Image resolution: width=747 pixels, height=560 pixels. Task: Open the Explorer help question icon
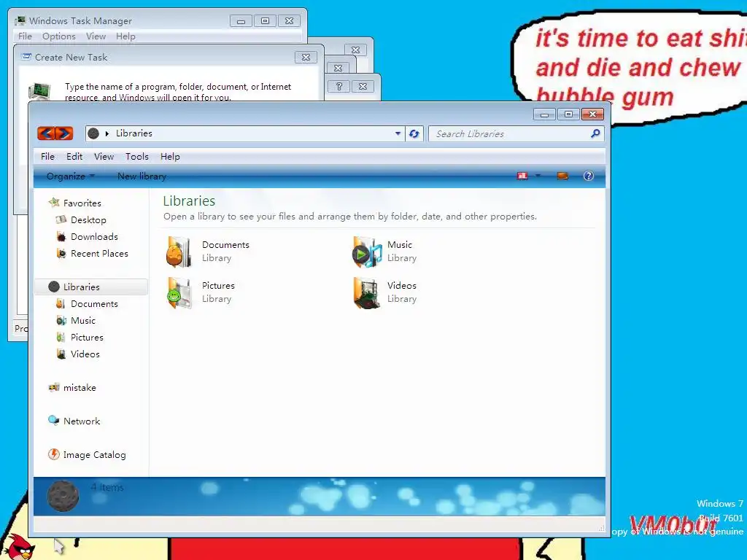click(x=589, y=176)
